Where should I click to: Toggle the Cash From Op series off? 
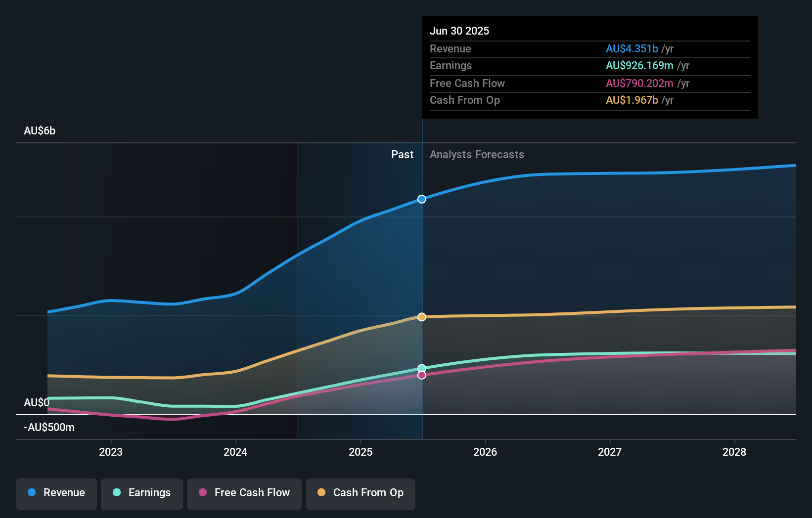(360, 494)
